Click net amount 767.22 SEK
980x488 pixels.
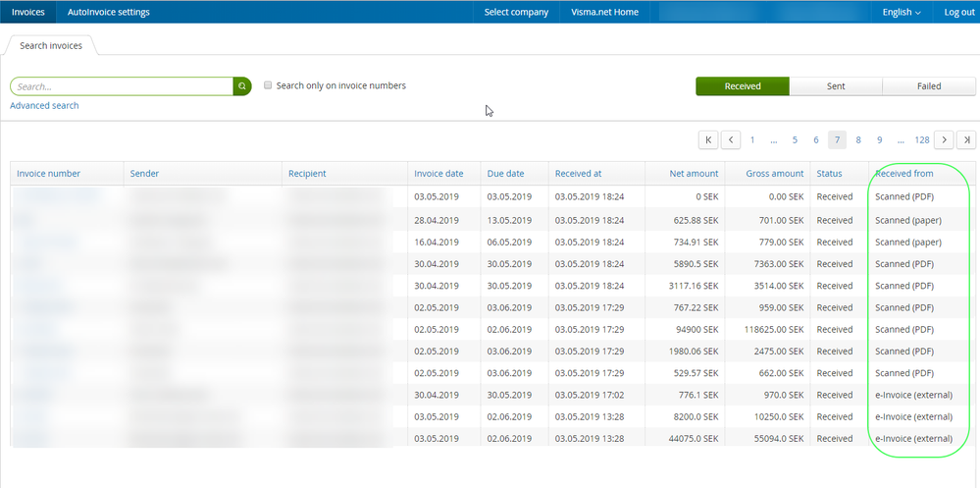tap(696, 307)
